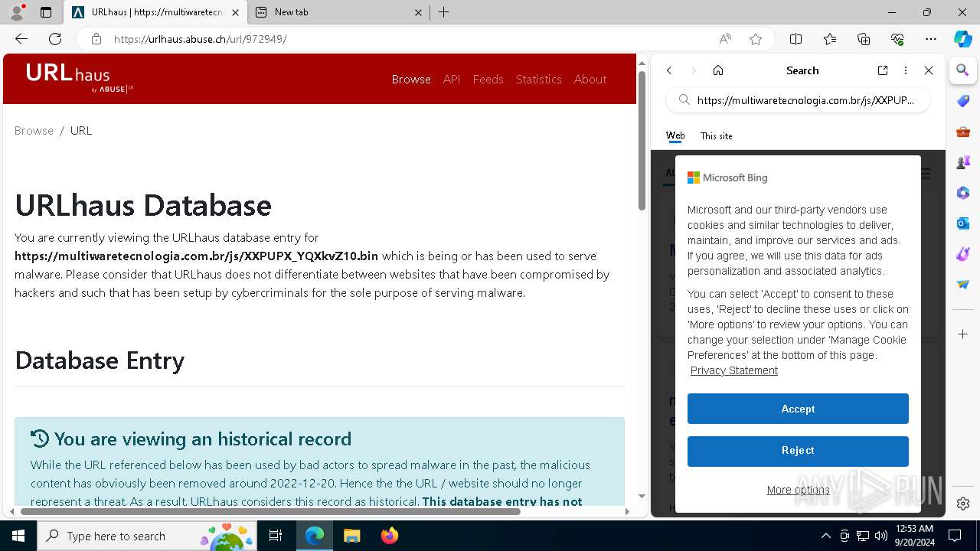980x551 pixels.
Task: Open split screen view
Action: coord(796,39)
